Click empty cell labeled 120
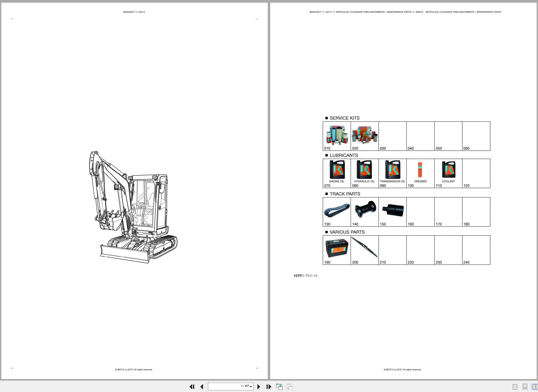This screenshot has width=538, height=392. [476, 173]
